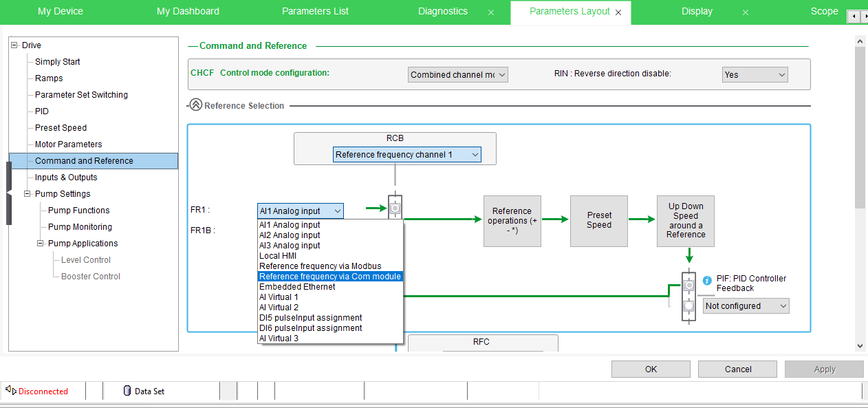Toggle the FR1 channel switch in diagram

pos(395,206)
